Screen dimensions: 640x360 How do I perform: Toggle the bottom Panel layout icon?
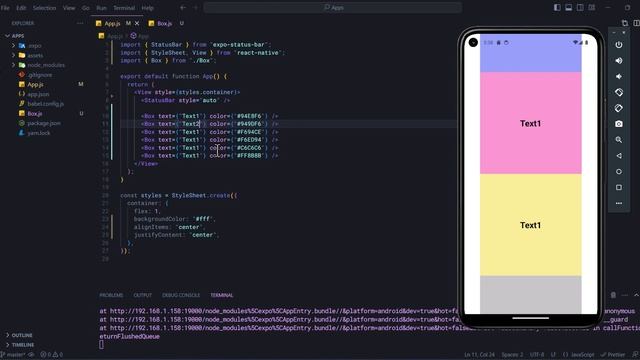point(569,7)
